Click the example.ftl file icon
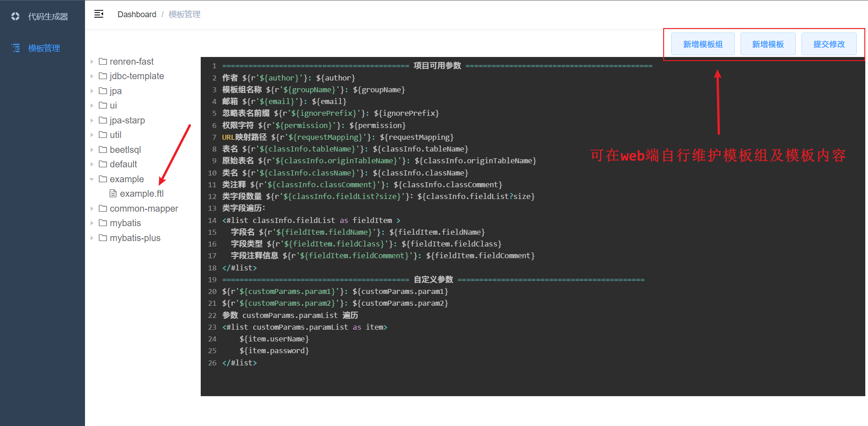The height and width of the screenshot is (426, 868). click(x=113, y=194)
